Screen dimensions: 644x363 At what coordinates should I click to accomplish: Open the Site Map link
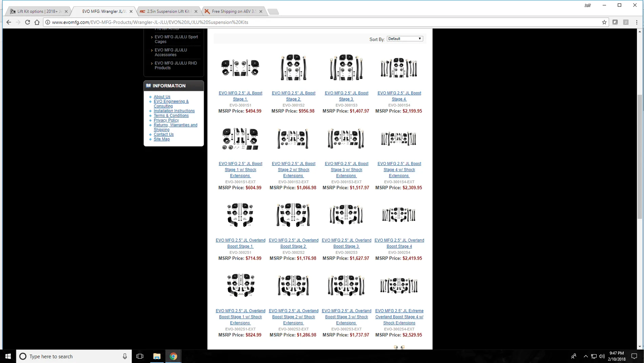pos(162,139)
